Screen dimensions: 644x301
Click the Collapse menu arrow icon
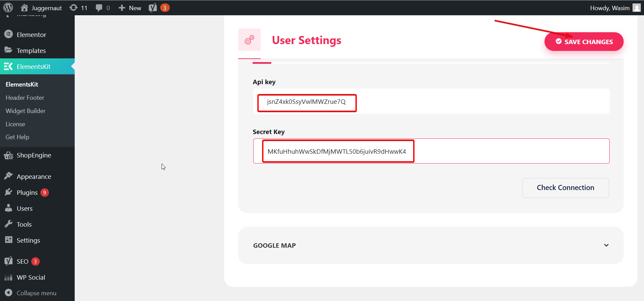click(x=8, y=293)
